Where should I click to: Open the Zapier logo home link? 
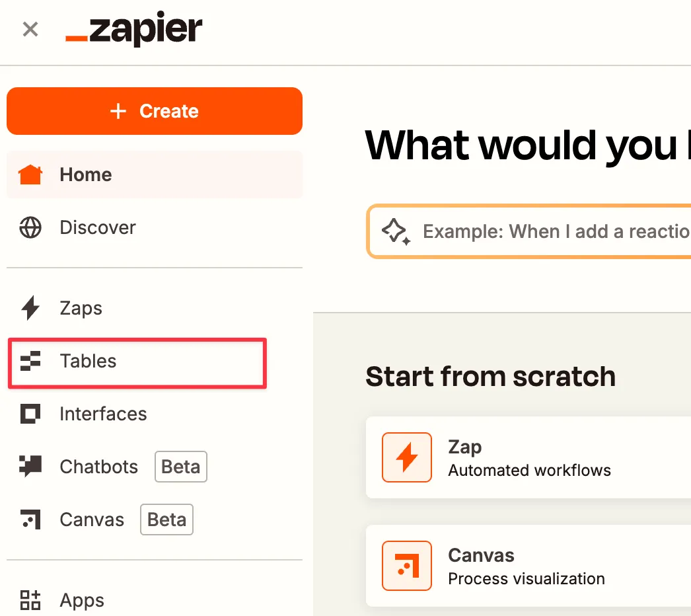point(134,30)
